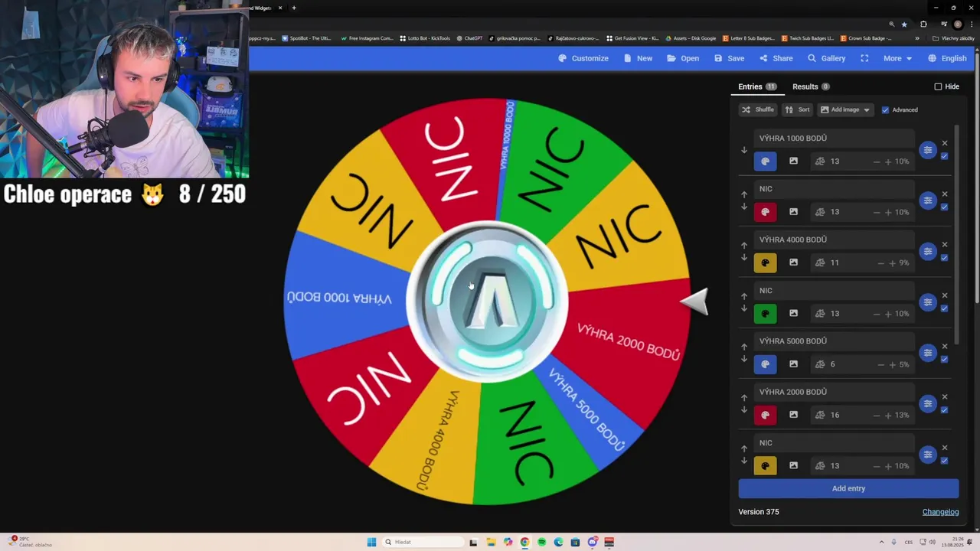
Task: Open the English language selector
Action: tap(947, 58)
